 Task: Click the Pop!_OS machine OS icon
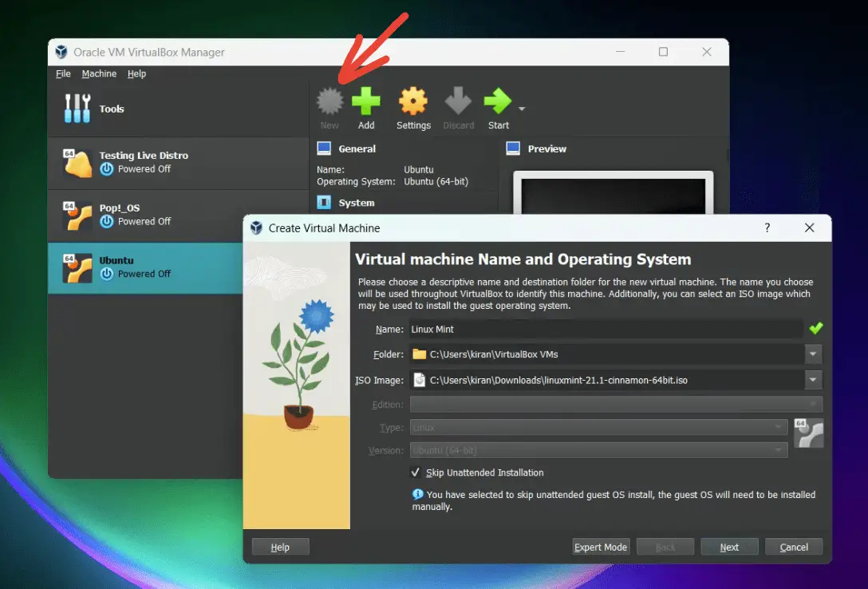point(77,216)
